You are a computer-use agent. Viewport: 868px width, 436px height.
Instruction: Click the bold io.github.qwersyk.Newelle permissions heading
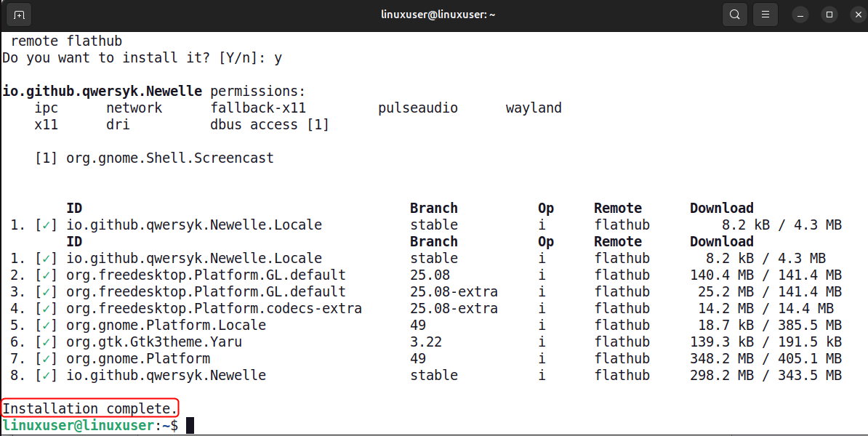[x=103, y=92]
